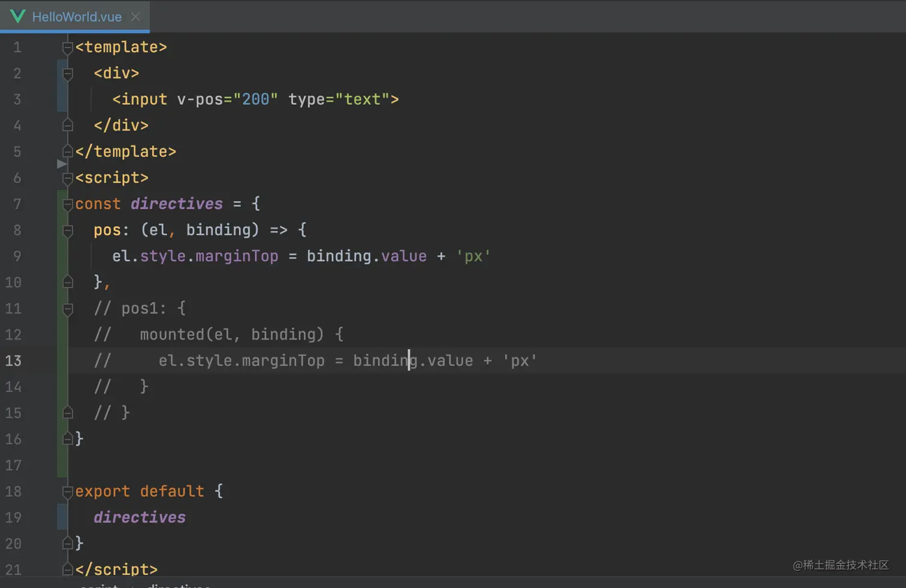Image resolution: width=906 pixels, height=588 pixels.
Task: Click the closing </div> tag
Action: [121, 125]
